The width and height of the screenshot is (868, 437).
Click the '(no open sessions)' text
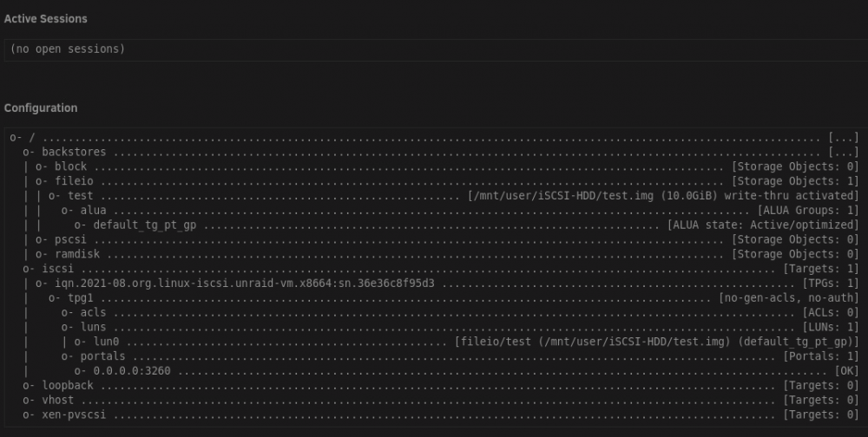pyautogui.click(x=68, y=49)
